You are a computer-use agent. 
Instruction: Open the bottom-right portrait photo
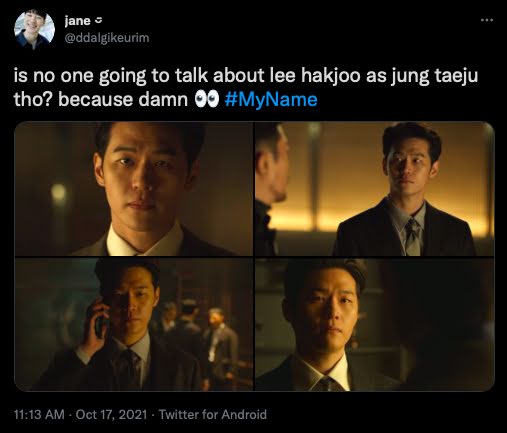[x=375, y=324]
